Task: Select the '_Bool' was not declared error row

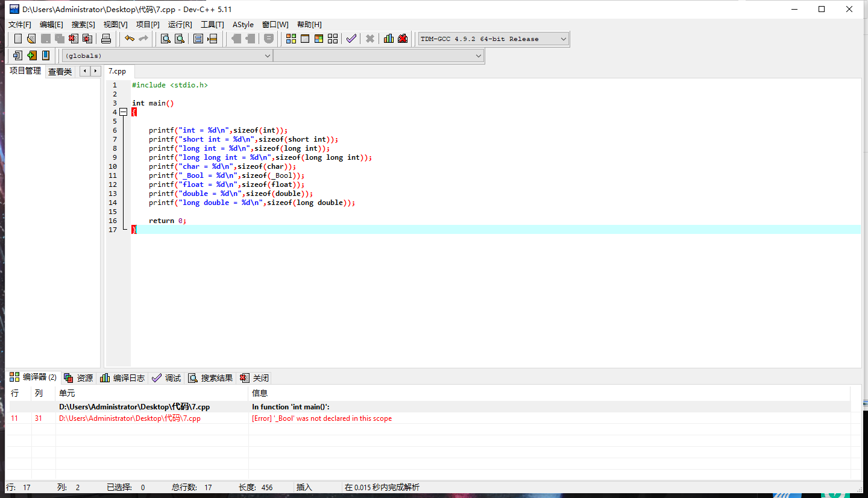Action: click(429, 418)
